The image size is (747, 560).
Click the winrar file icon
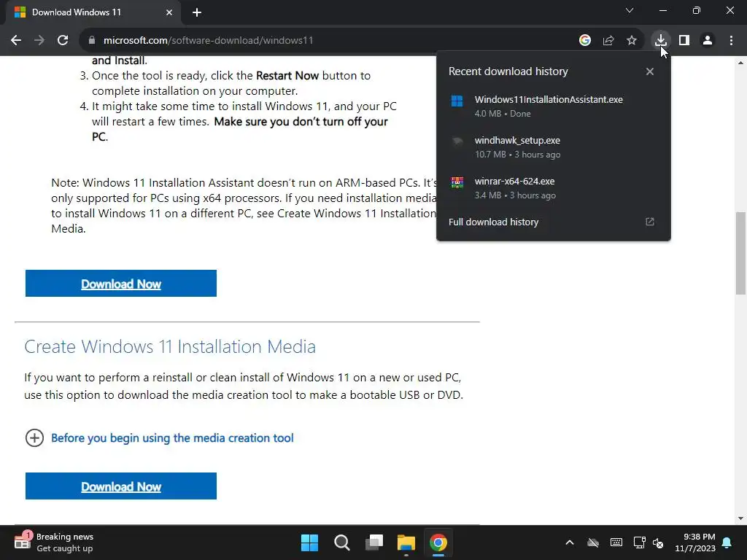457,182
